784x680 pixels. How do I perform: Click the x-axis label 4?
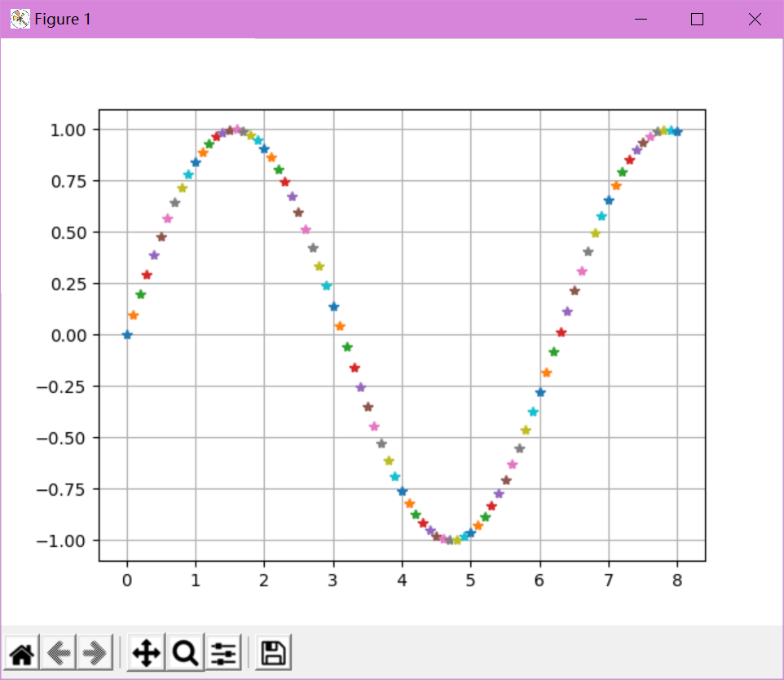[402, 581]
